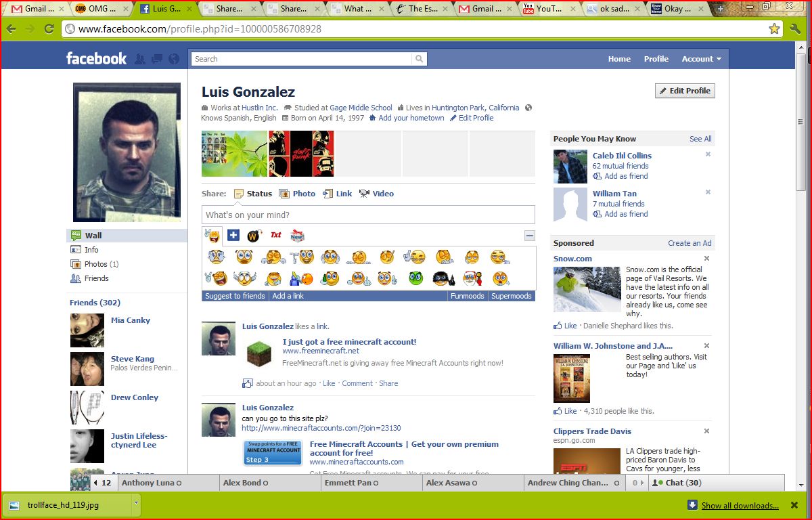Close the Snow.com sponsored ad
The width and height of the screenshot is (812, 520).
pyautogui.click(x=706, y=259)
